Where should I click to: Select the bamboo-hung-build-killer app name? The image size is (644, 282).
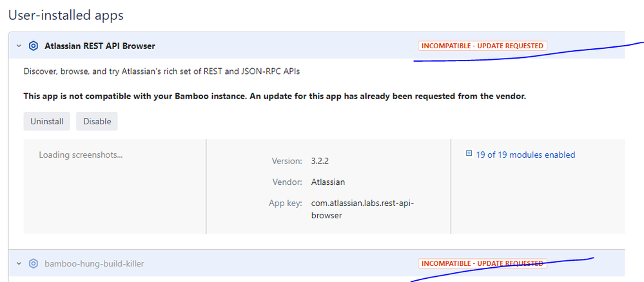tap(94, 263)
